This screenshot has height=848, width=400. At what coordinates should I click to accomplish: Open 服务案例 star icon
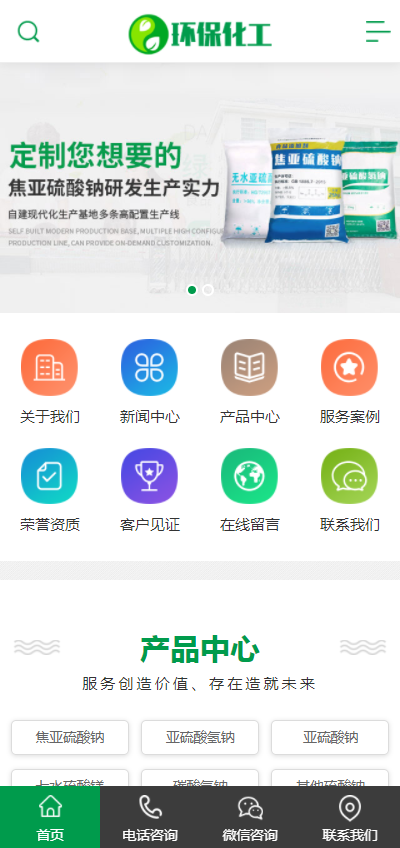point(349,367)
